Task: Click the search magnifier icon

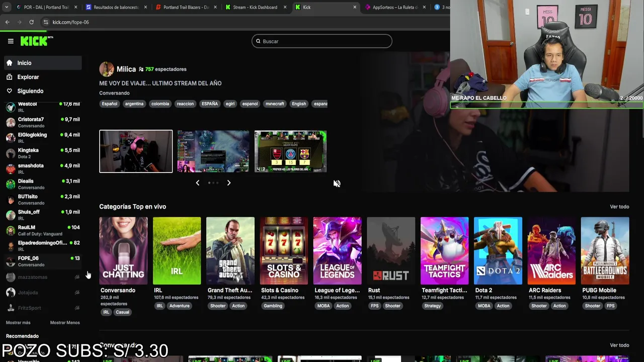Action: (258, 41)
